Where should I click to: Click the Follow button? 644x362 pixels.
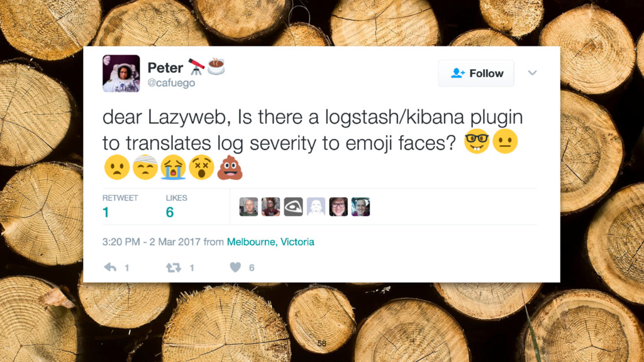(476, 73)
